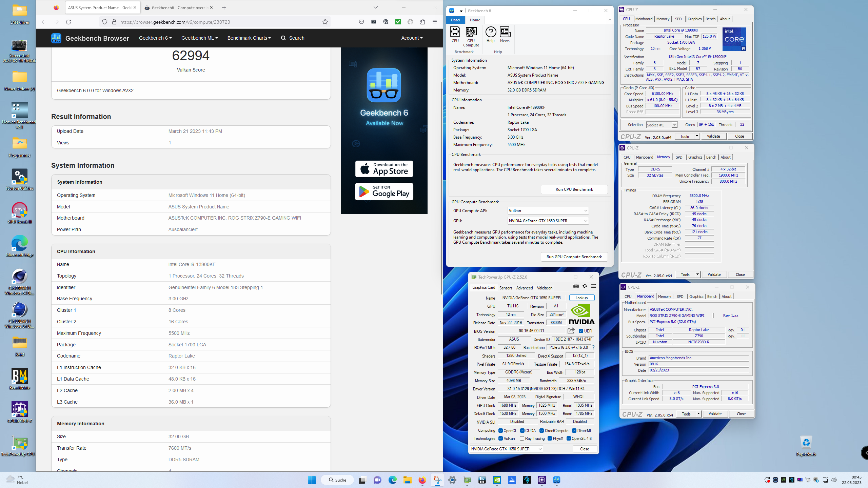868x488 pixels.
Task: Open the Heaven Benchmark desktop icon
Action: (19, 116)
